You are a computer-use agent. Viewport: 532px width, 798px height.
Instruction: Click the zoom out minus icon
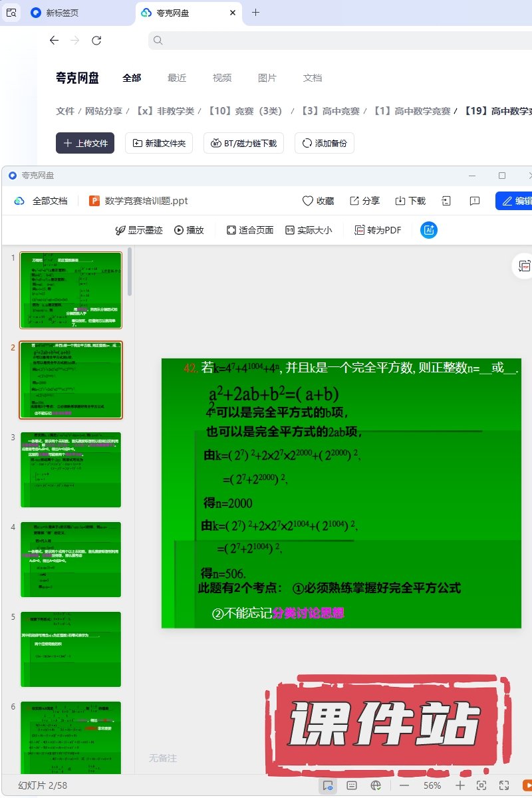coord(404,785)
